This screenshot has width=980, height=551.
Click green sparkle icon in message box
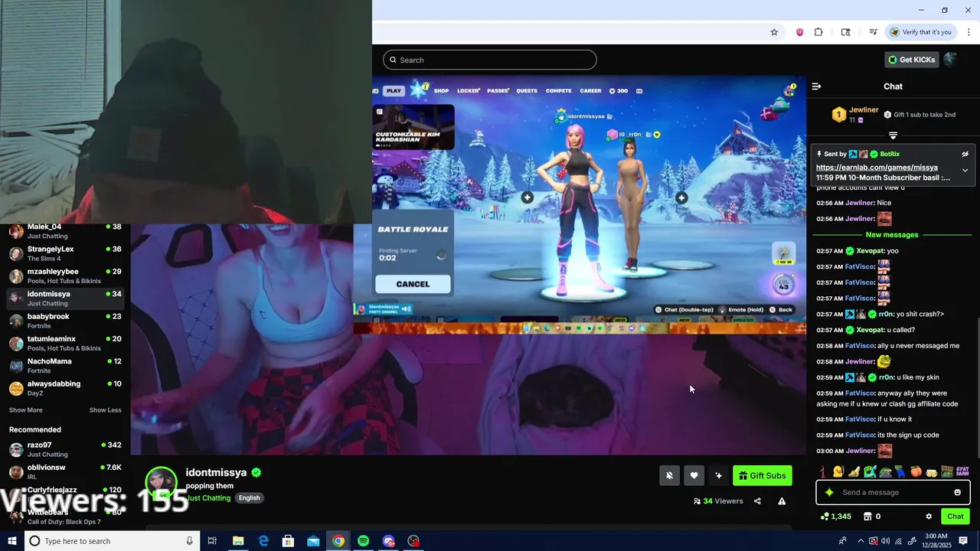[x=829, y=492]
